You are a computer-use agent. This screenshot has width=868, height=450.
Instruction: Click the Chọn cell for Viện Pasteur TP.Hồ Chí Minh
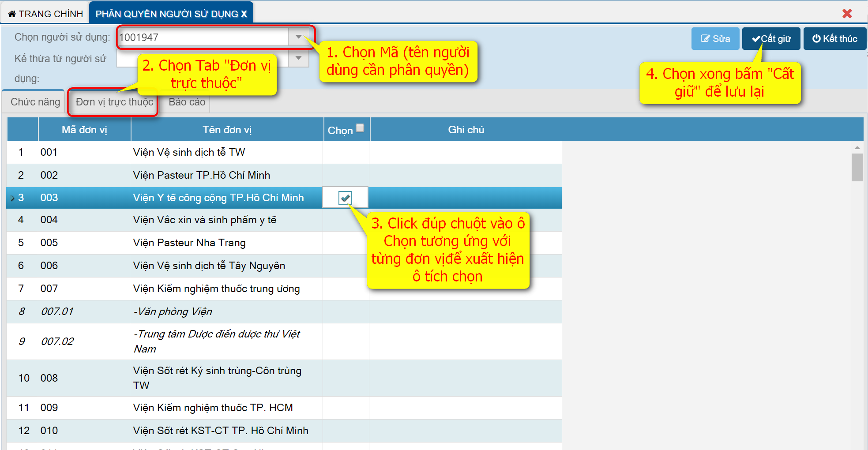point(346,175)
